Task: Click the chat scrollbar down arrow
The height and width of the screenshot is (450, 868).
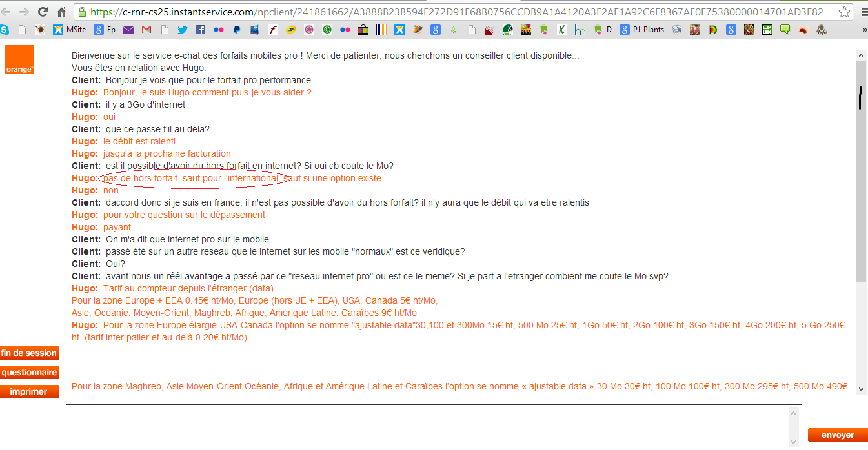Action: tap(861, 389)
